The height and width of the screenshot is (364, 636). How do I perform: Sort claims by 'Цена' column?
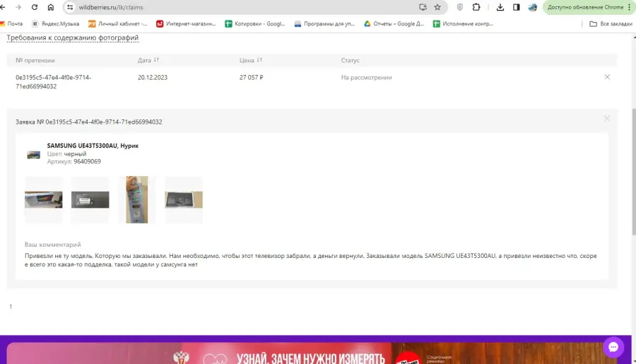pos(251,60)
